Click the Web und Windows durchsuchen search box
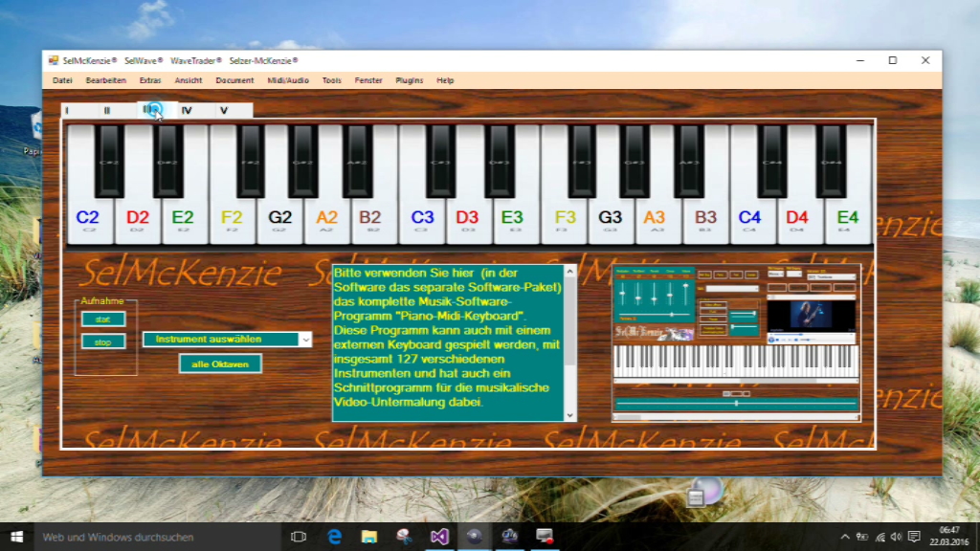This screenshot has height=551, width=980. click(x=158, y=537)
